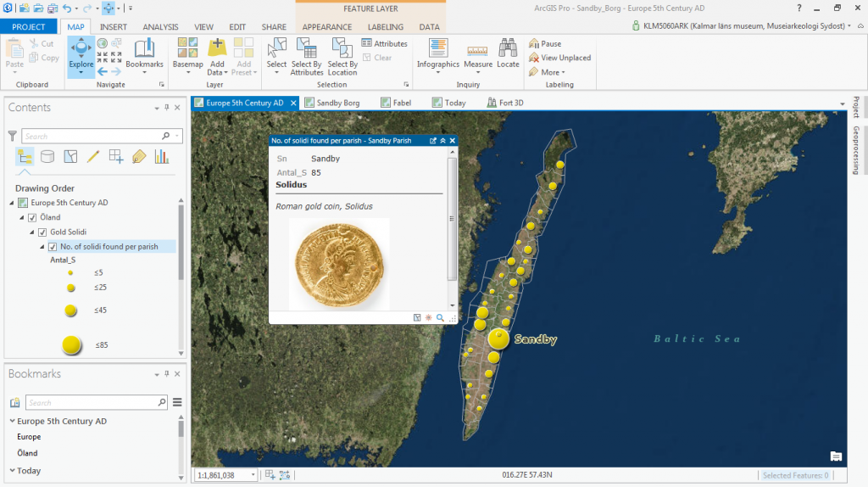
Task: Select the Explore navigation tool
Action: 81,56
